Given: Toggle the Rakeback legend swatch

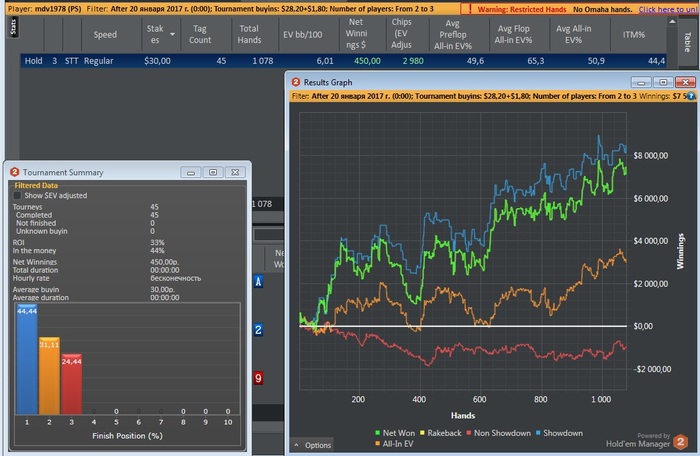Looking at the screenshot, I should pos(422,433).
